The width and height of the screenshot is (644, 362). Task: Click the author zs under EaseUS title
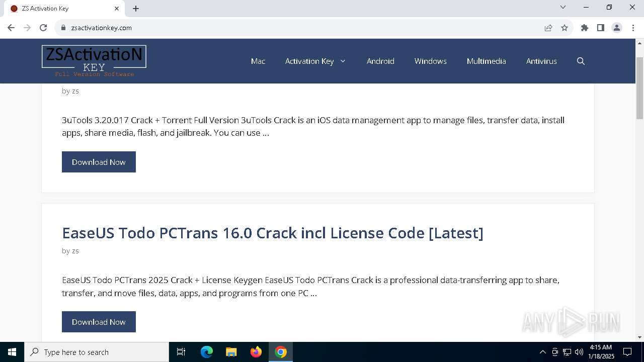point(75,251)
